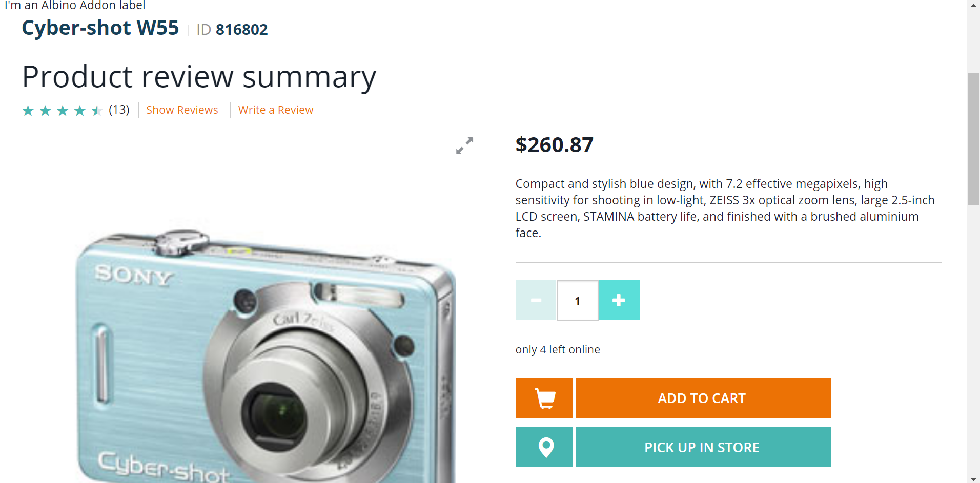The width and height of the screenshot is (980, 483).
Task: Open the Write a Review link
Action: [276, 110]
